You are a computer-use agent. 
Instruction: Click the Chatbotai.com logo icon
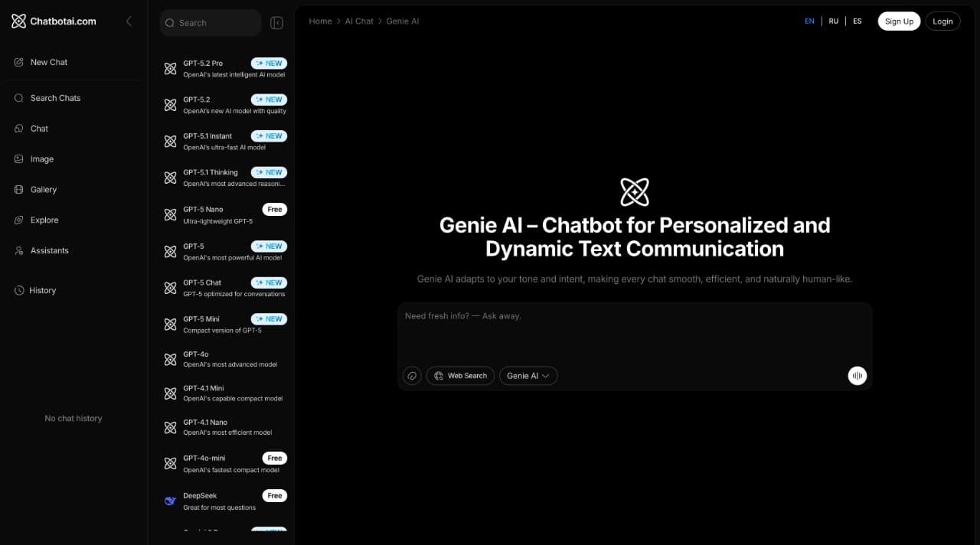[18, 21]
